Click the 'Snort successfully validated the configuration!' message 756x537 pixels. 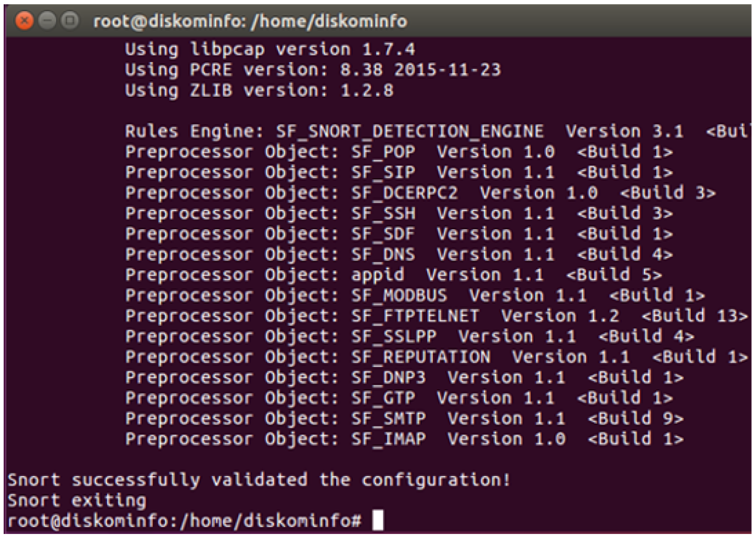coord(259,480)
